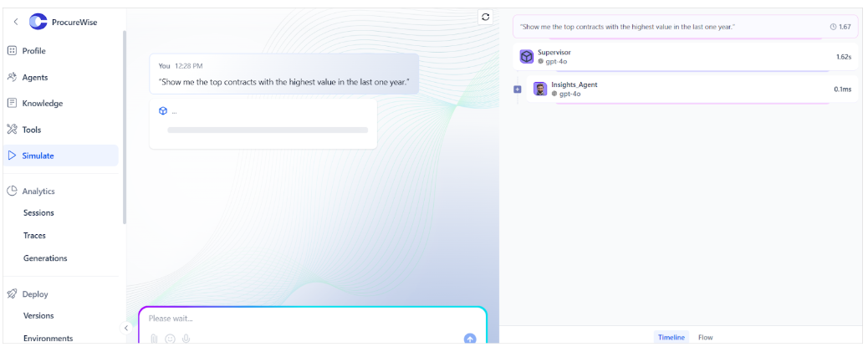The height and width of the screenshot is (347, 868).
Task: Collapse the sidebar with the chevron handle
Action: [126, 328]
